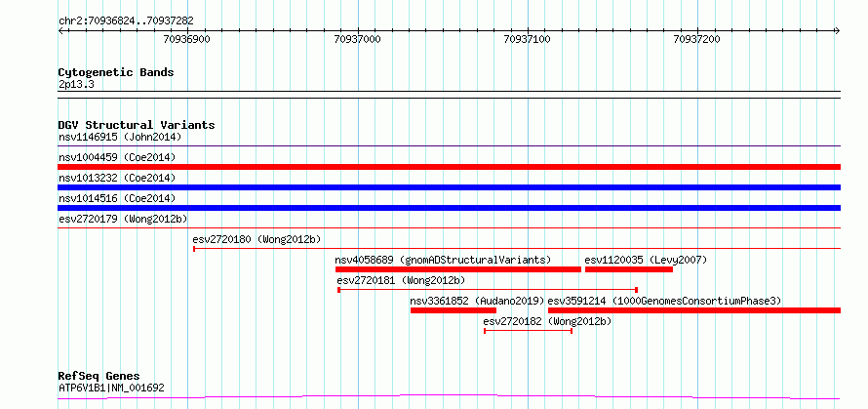The height and width of the screenshot is (409, 868).
Task: Click ruler coordinate 70937200
Action: tap(697, 39)
